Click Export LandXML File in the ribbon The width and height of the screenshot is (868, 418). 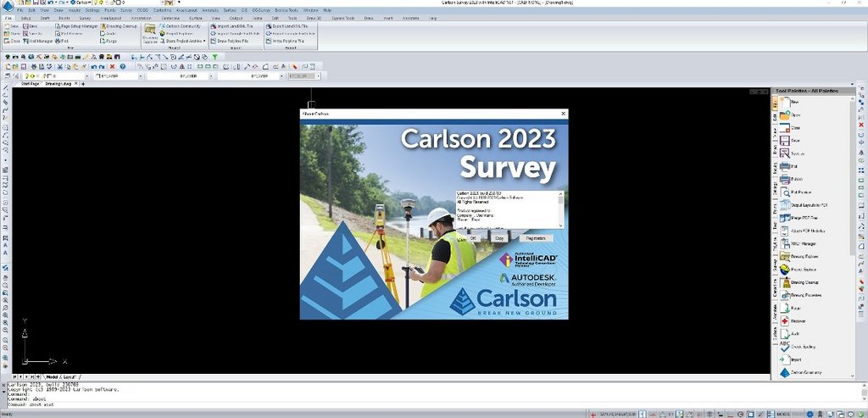[287, 26]
